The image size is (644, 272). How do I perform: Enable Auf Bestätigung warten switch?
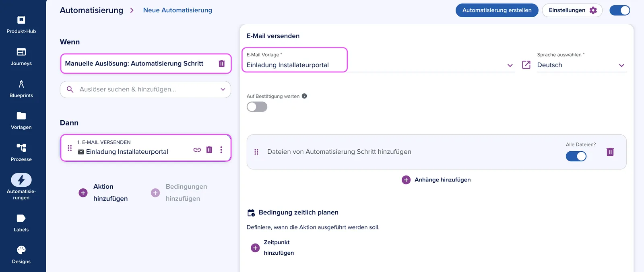pos(257,107)
